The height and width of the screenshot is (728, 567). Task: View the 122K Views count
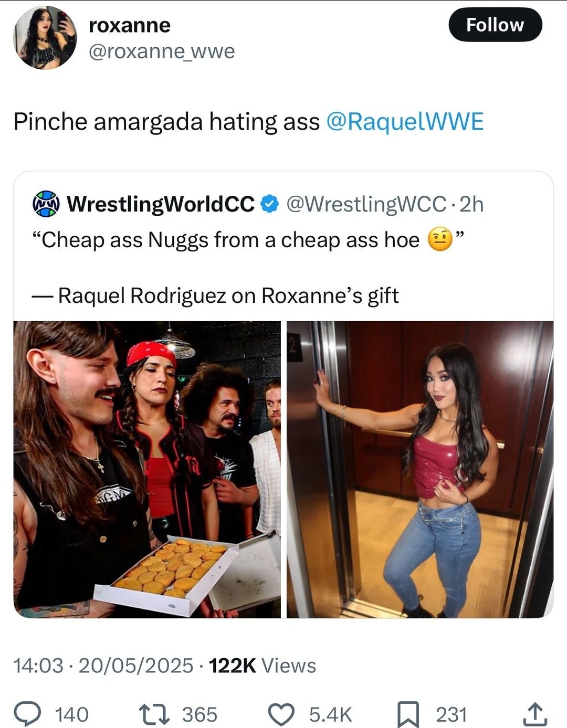(x=262, y=666)
